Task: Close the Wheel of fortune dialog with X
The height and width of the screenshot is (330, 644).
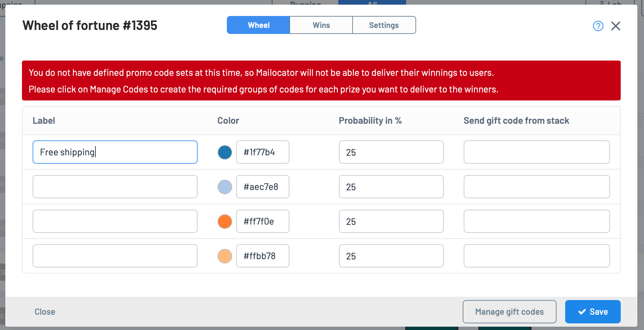Action: click(x=616, y=26)
